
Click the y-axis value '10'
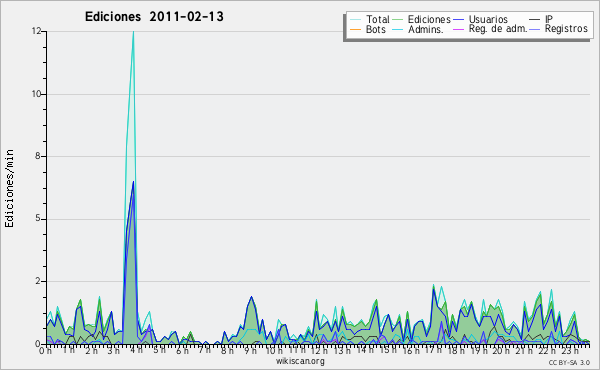click(x=37, y=94)
